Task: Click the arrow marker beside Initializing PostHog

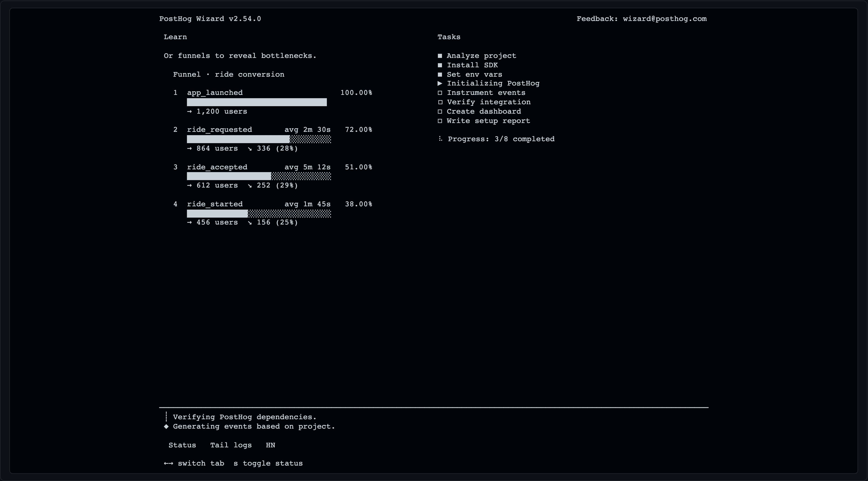Action: click(440, 83)
